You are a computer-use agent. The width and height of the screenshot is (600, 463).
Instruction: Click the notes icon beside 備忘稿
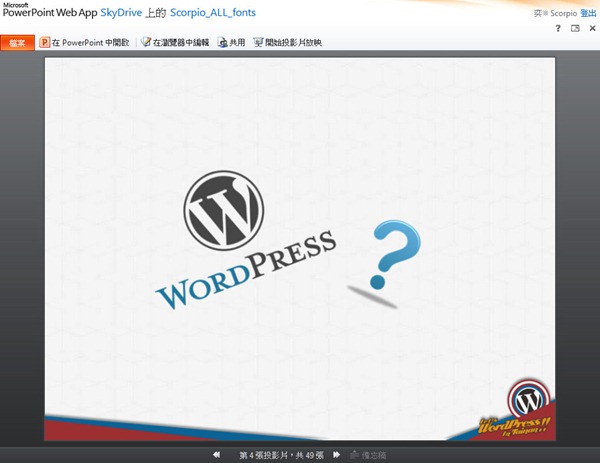355,455
